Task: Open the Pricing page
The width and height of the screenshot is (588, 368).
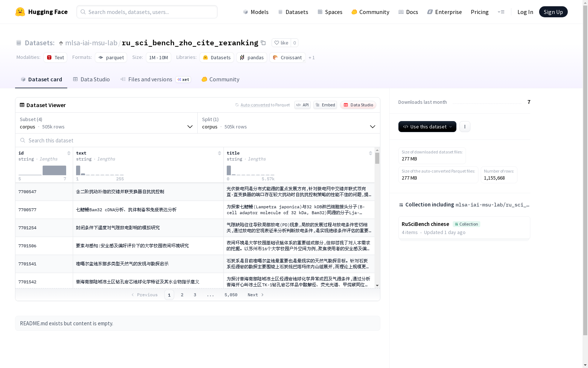Action: (480, 12)
